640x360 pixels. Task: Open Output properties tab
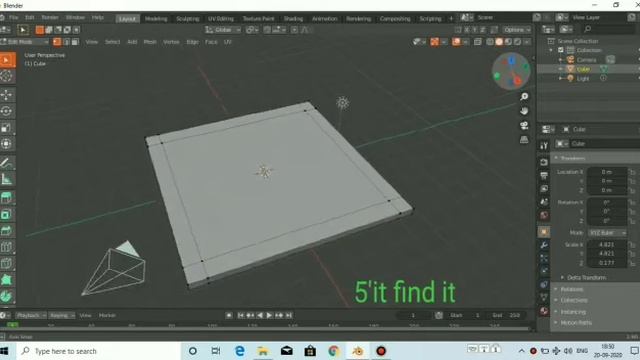[544, 176]
